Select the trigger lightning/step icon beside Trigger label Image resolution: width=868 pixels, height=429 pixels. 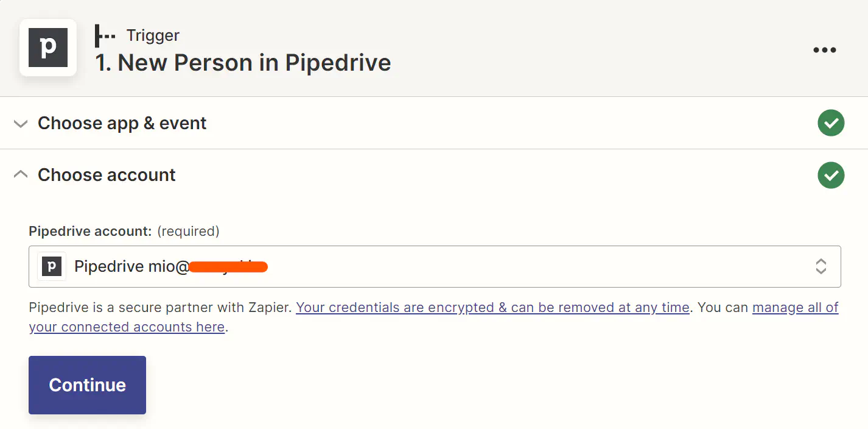tap(105, 35)
